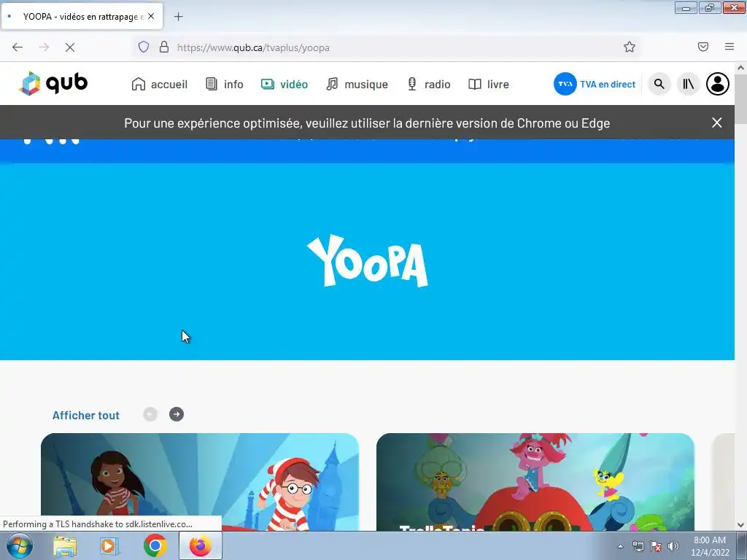Viewport: 747px width, 560px height.
Task: Go back to previous page
Action: pos(18,47)
